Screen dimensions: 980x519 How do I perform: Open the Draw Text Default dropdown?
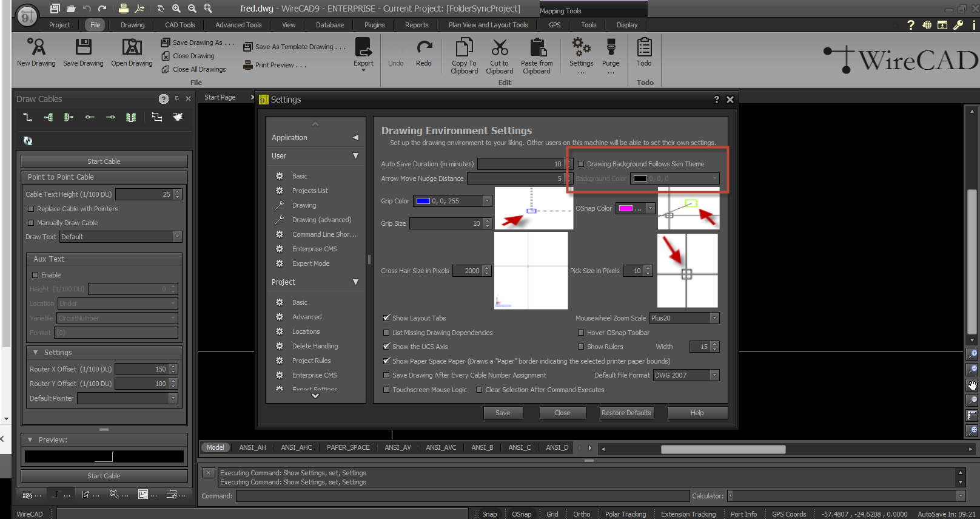[x=177, y=237]
